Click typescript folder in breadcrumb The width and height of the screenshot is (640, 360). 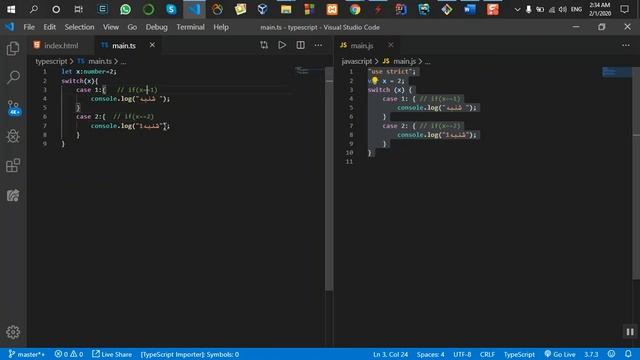pos(51,61)
